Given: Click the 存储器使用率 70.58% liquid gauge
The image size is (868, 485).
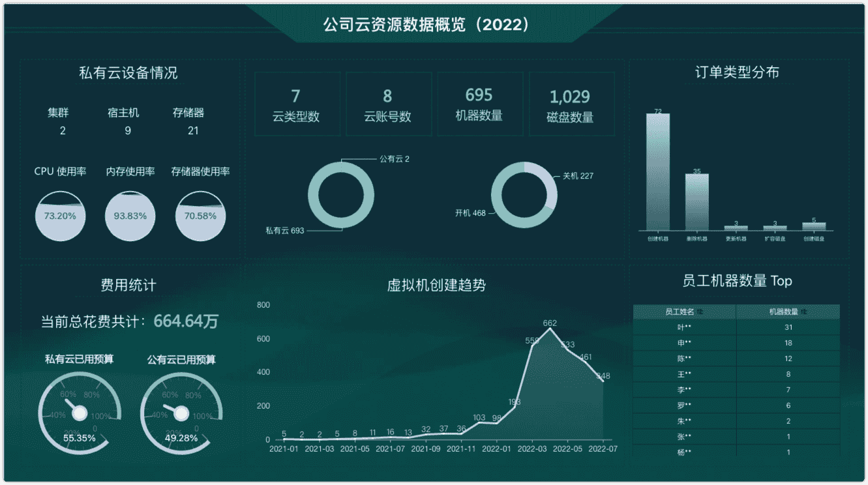Looking at the screenshot, I should [200, 215].
